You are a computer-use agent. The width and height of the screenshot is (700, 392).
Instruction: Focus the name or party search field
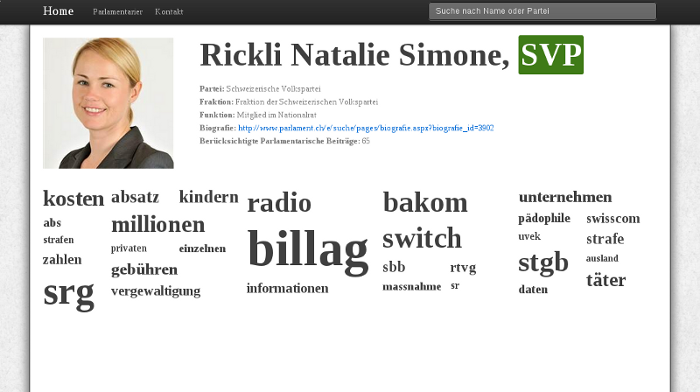click(x=542, y=11)
